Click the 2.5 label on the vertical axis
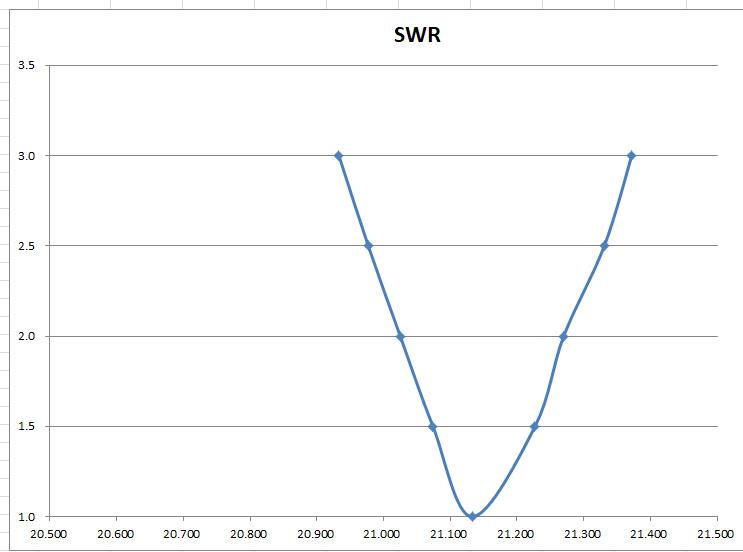Screen dimensions: 743x552 (x=27, y=246)
